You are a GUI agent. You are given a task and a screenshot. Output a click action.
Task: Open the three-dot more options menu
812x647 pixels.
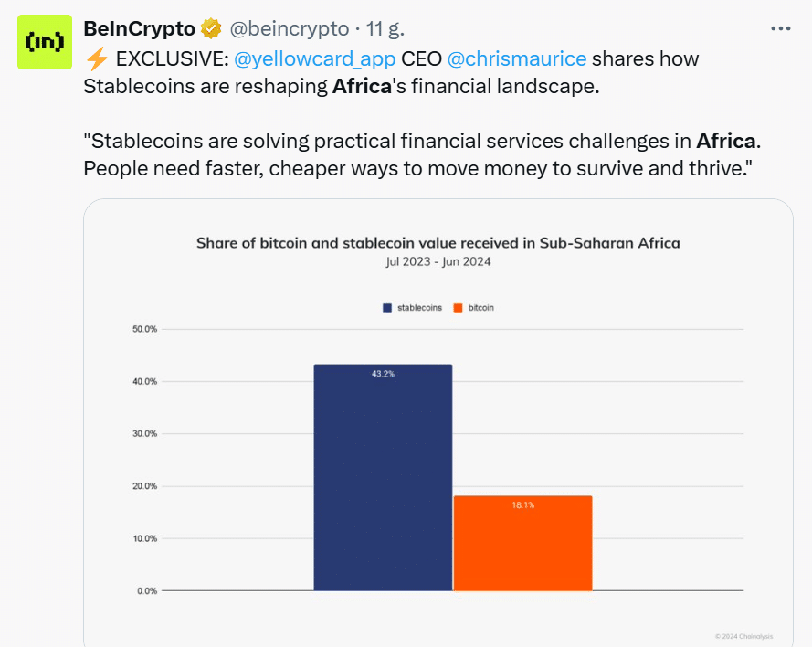[780, 28]
